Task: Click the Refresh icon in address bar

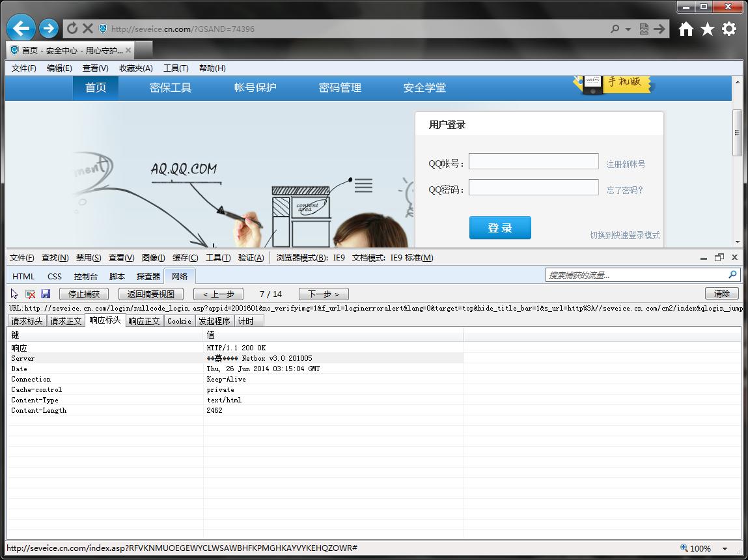Action: click(72, 29)
